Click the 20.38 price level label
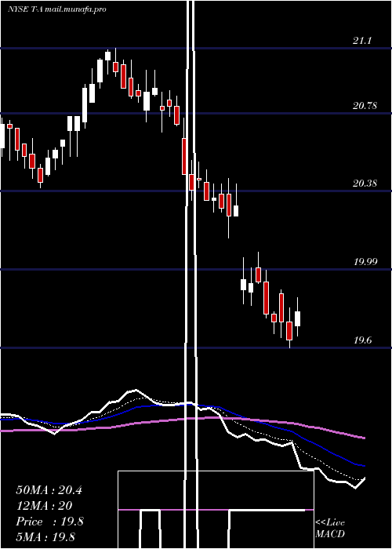Screen dimensions: 392x549 coord(365,183)
